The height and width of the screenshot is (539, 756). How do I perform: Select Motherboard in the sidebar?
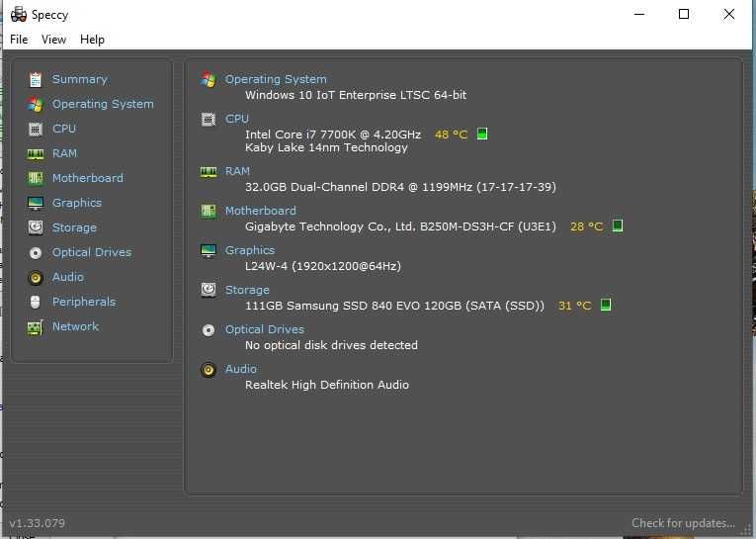click(x=87, y=178)
